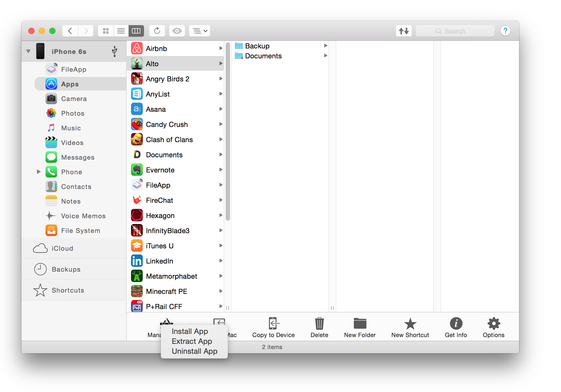Expand the Phone sidebar item

(38, 172)
